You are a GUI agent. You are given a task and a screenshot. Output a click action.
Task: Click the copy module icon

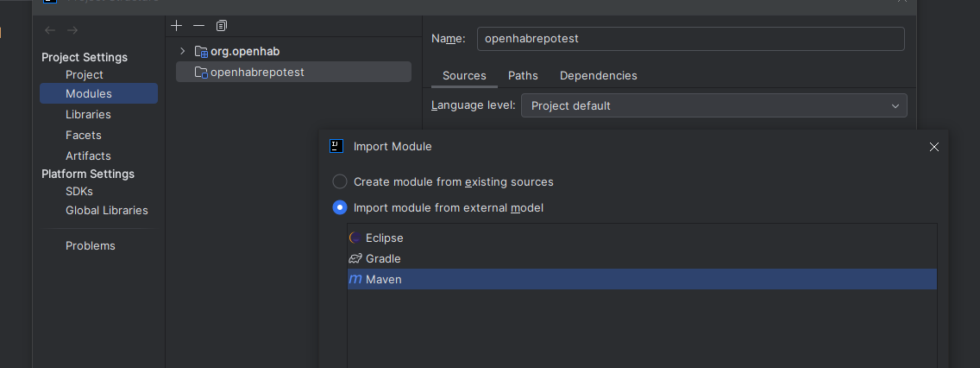tap(222, 26)
